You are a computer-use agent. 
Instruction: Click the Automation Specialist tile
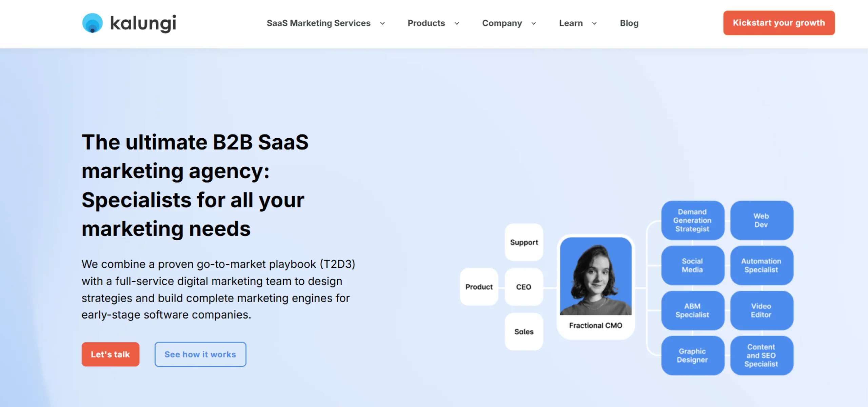click(761, 265)
